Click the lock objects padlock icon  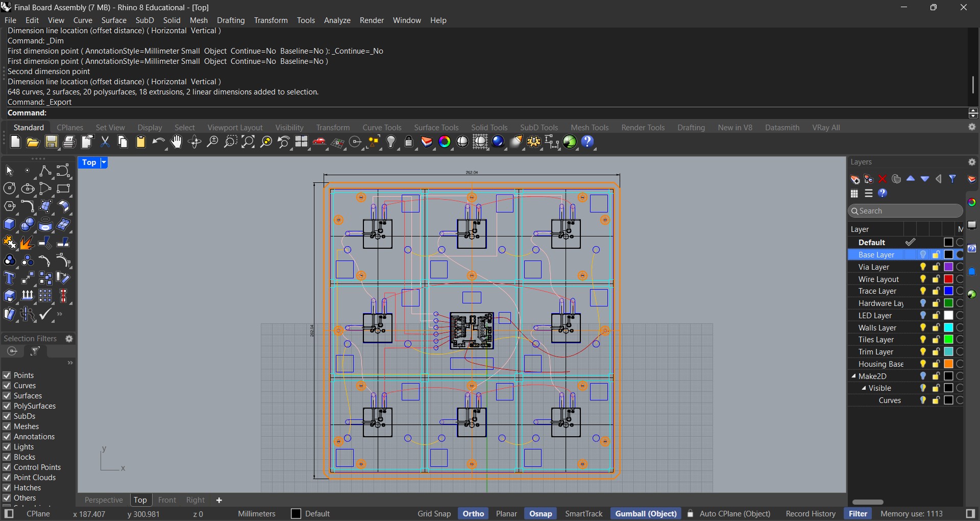pos(409,142)
